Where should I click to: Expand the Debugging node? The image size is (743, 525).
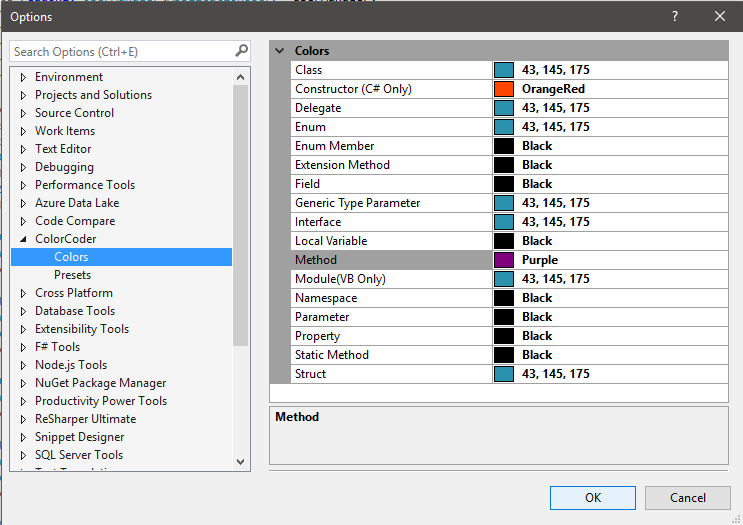[x=23, y=167]
